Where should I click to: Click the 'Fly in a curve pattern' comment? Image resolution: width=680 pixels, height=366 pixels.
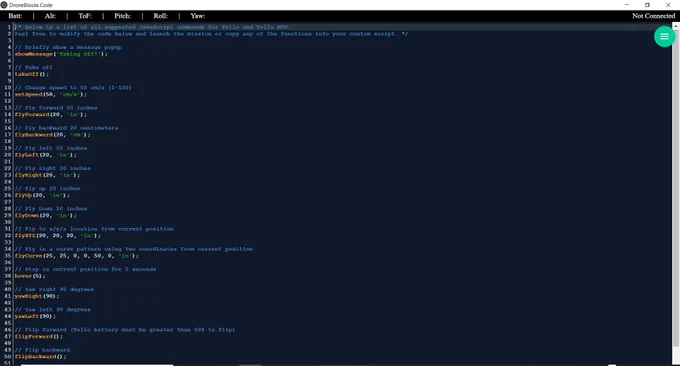(x=134, y=249)
